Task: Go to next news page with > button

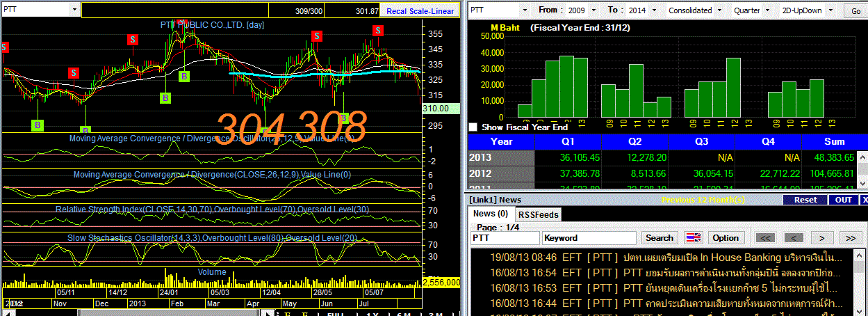Action: pyautogui.click(x=821, y=237)
